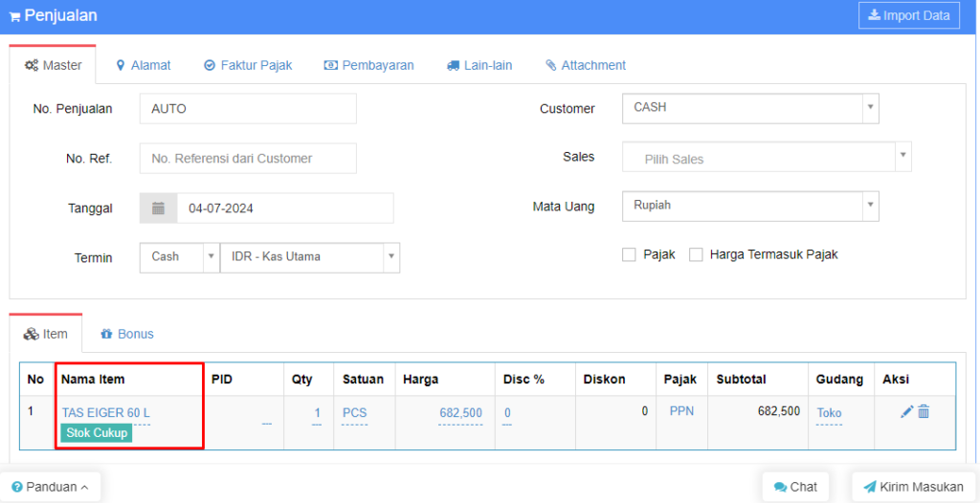Click the TAS EIGER 60 L item link

pyautogui.click(x=106, y=413)
